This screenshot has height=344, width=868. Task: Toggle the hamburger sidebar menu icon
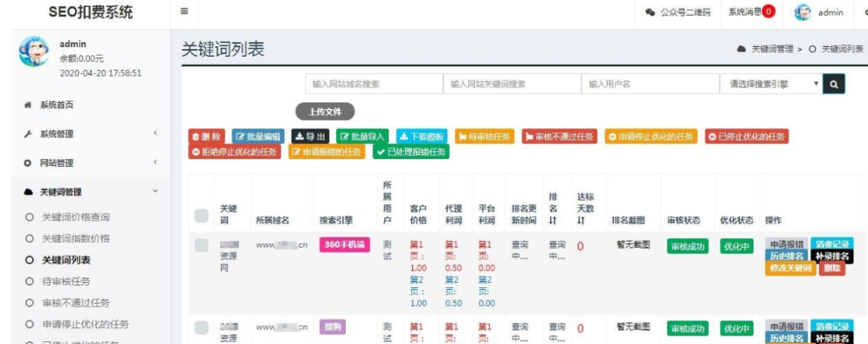point(184,11)
